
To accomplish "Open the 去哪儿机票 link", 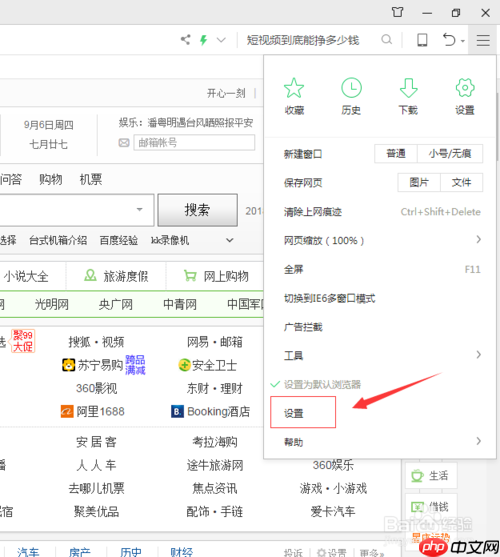I will [x=96, y=488].
